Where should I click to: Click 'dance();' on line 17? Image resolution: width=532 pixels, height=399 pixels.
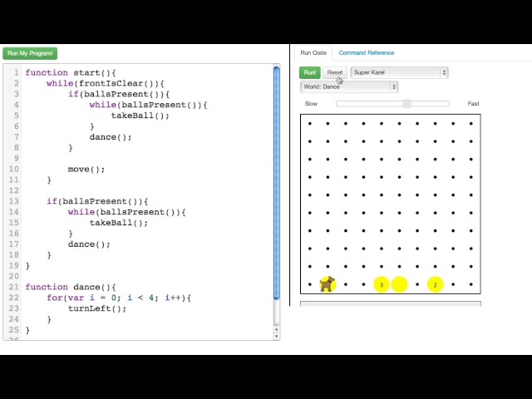89,244
